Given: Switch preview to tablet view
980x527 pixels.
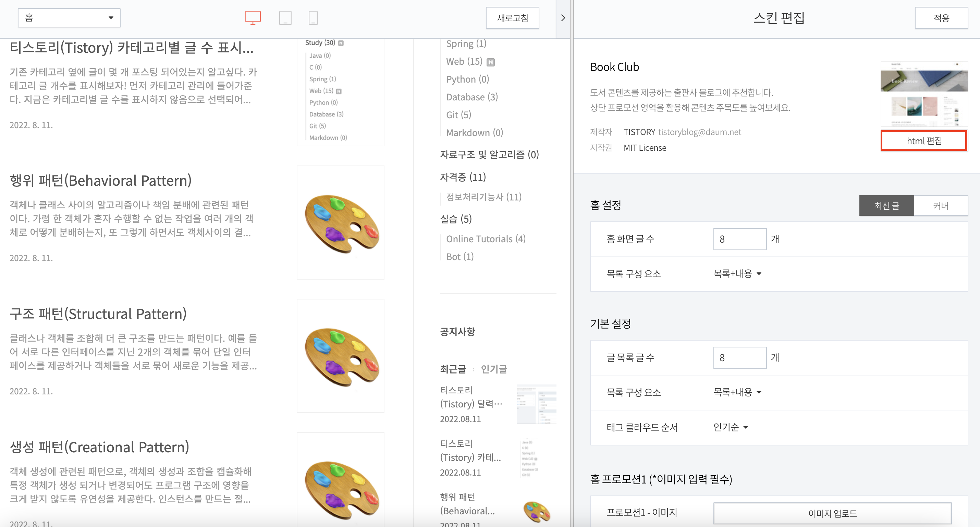Looking at the screenshot, I should pyautogui.click(x=285, y=17).
